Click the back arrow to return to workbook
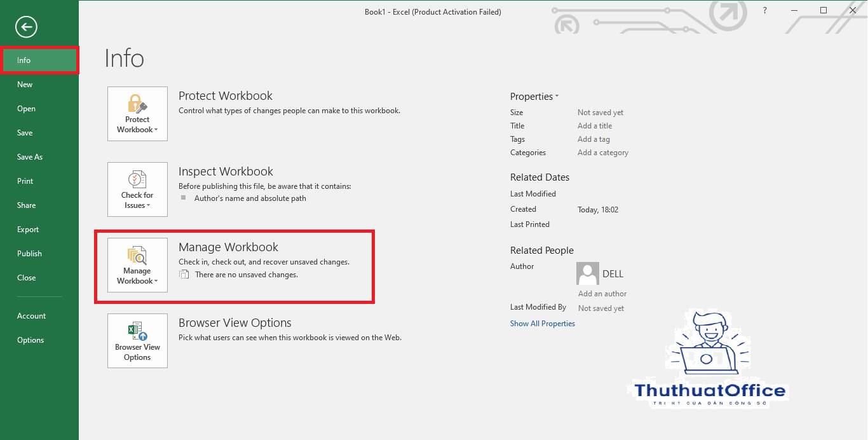 pos(27,26)
